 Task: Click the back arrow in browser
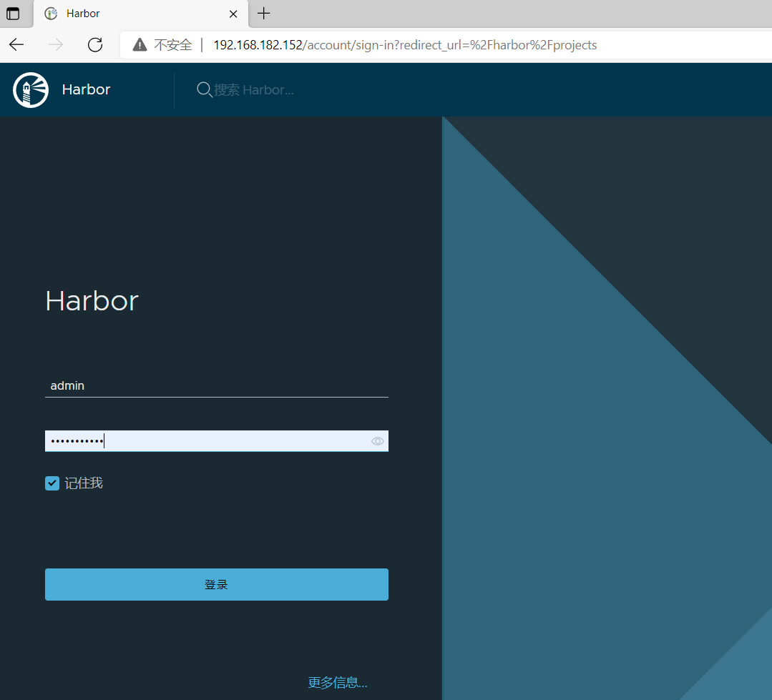pos(16,45)
